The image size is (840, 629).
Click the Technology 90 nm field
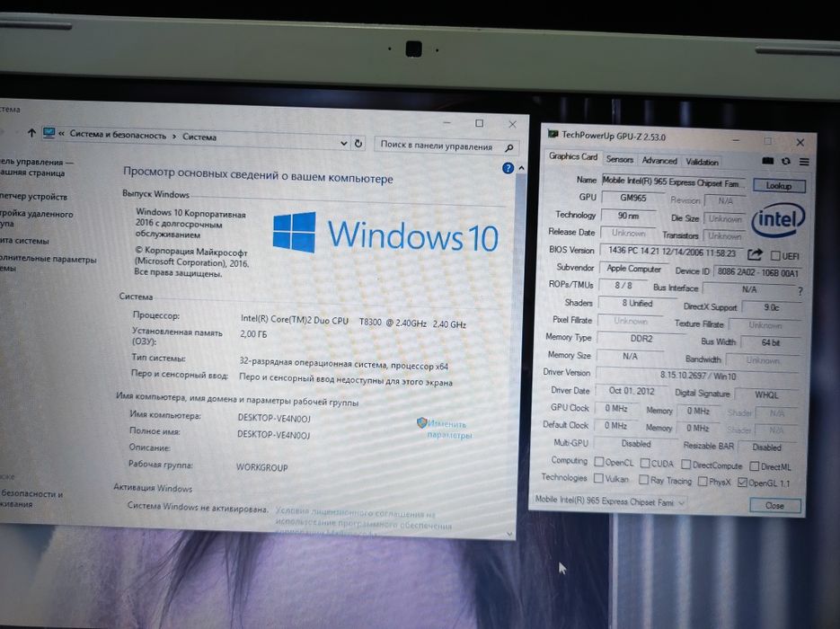point(628,216)
